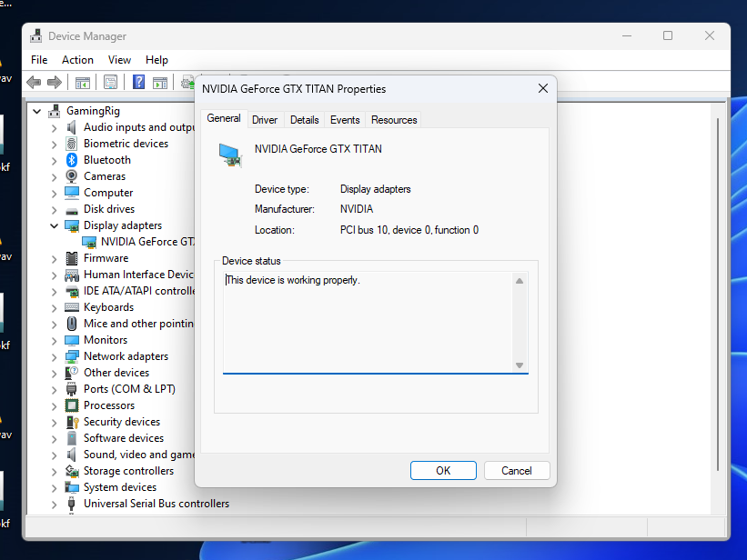
Task: Expand the Firmware category
Action: [x=54, y=258]
